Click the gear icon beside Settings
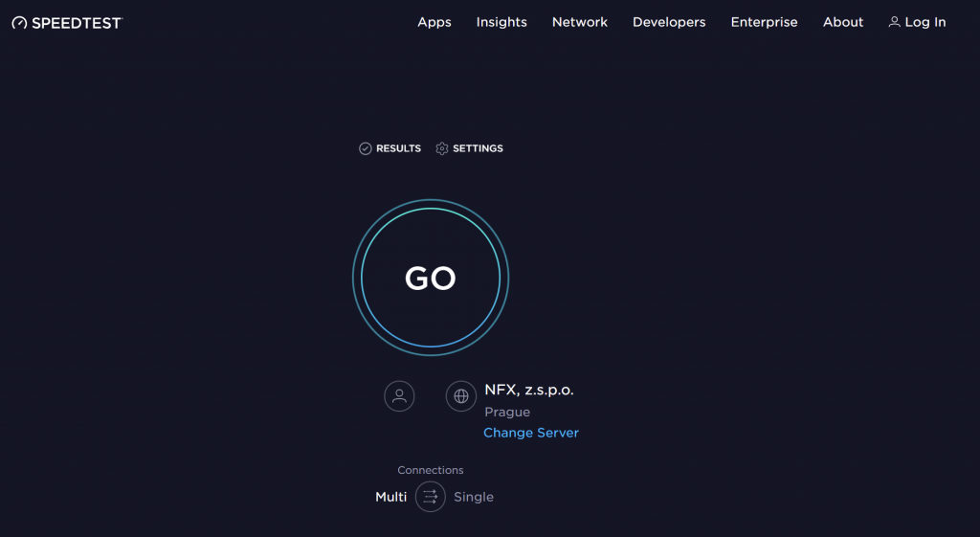The width and height of the screenshot is (980, 537). click(x=441, y=148)
